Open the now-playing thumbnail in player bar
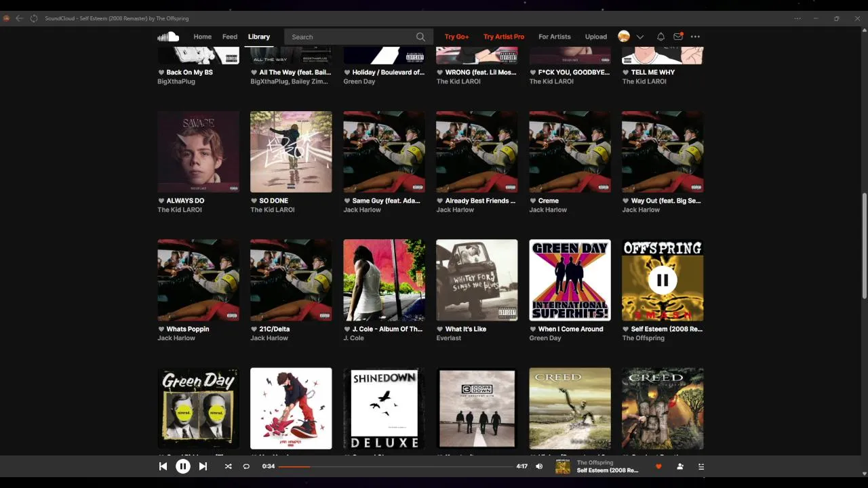 tap(563, 466)
